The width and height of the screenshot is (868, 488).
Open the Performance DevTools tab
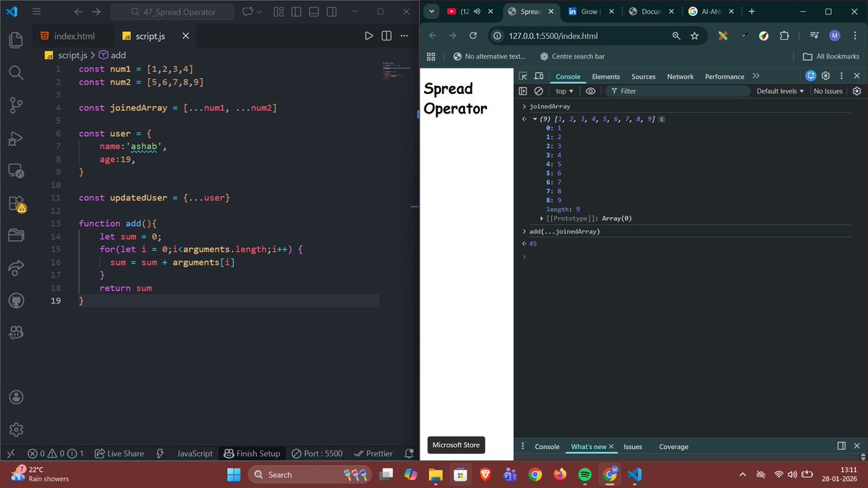click(724, 77)
